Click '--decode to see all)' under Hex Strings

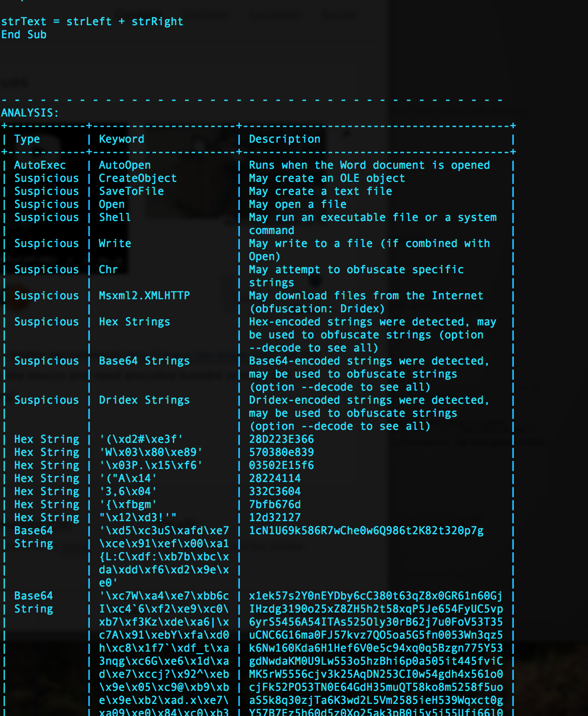tap(314, 348)
